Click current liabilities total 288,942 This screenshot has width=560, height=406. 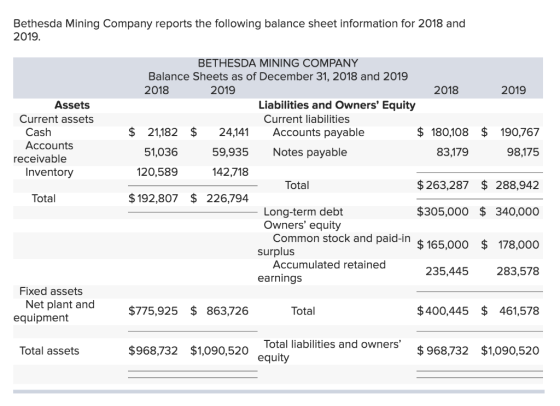pos(518,185)
